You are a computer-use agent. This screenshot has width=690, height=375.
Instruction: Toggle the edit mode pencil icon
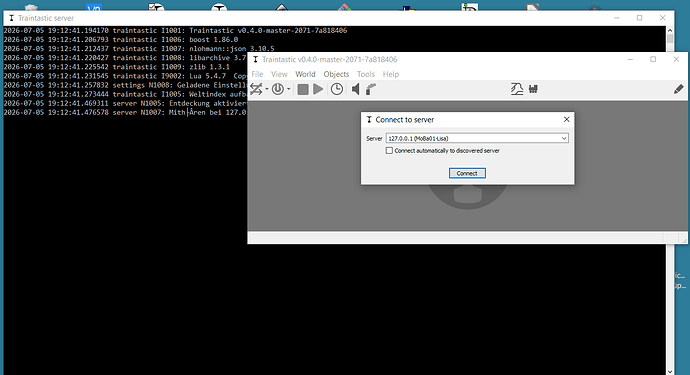click(679, 89)
